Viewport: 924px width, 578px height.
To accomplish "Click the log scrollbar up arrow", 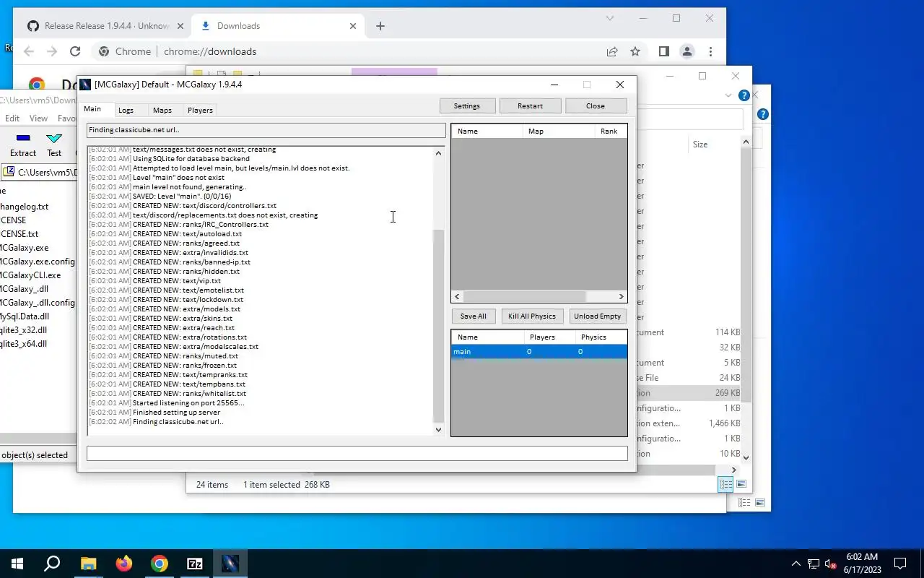I will tap(438, 152).
